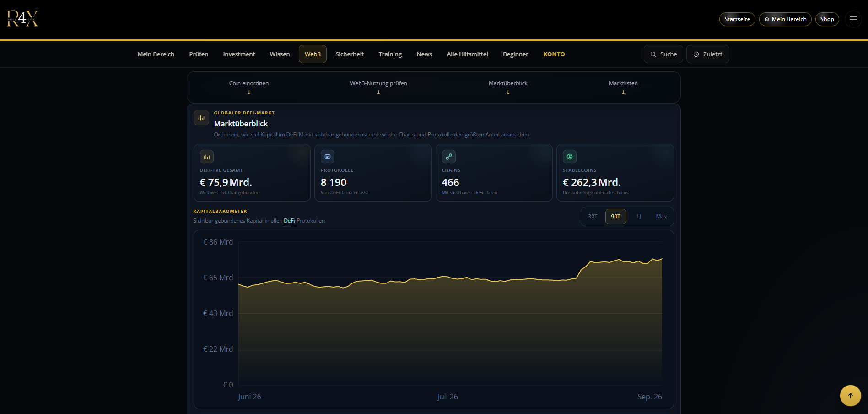Click the € 65 Mrd axis label

[218, 278]
